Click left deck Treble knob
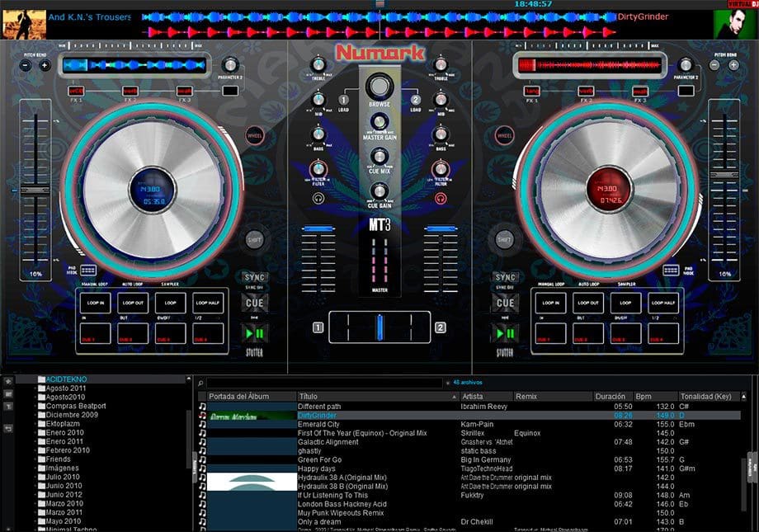The image size is (759, 532). click(318, 64)
